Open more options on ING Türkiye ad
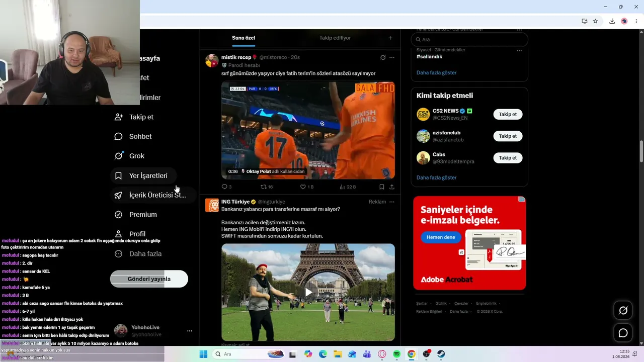The image size is (644, 362). 392,202
